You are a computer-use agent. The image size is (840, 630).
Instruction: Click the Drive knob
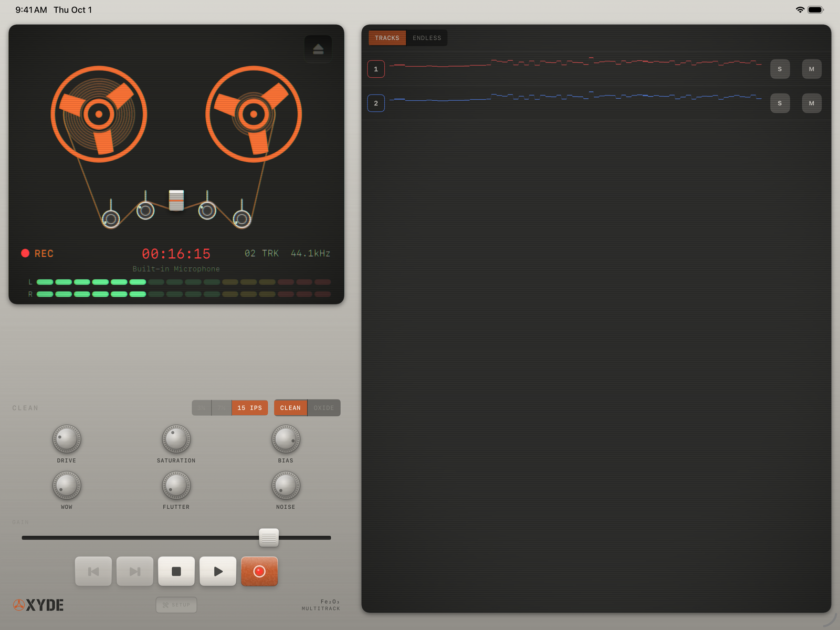click(x=67, y=439)
